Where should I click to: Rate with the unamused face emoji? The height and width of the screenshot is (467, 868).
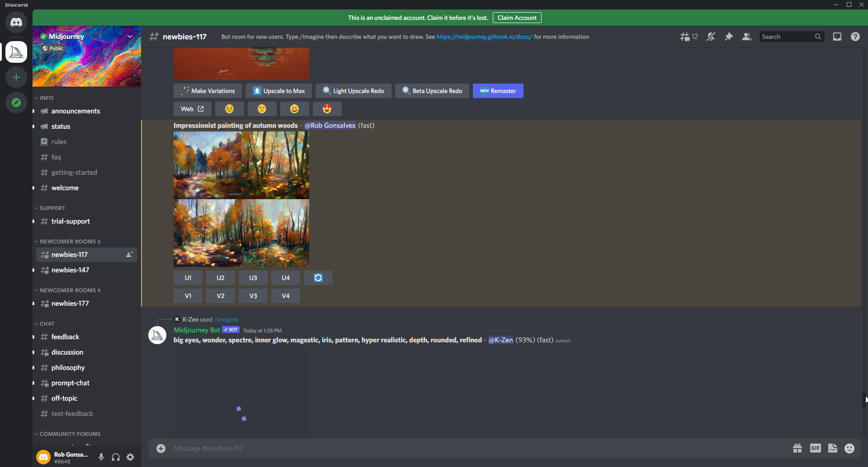point(262,109)
